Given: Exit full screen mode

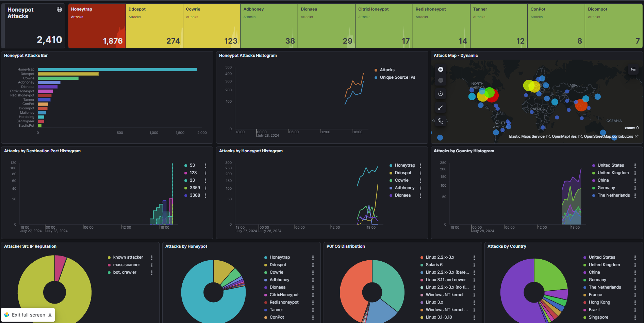Looking at the screenshot, I should [28, 315].
